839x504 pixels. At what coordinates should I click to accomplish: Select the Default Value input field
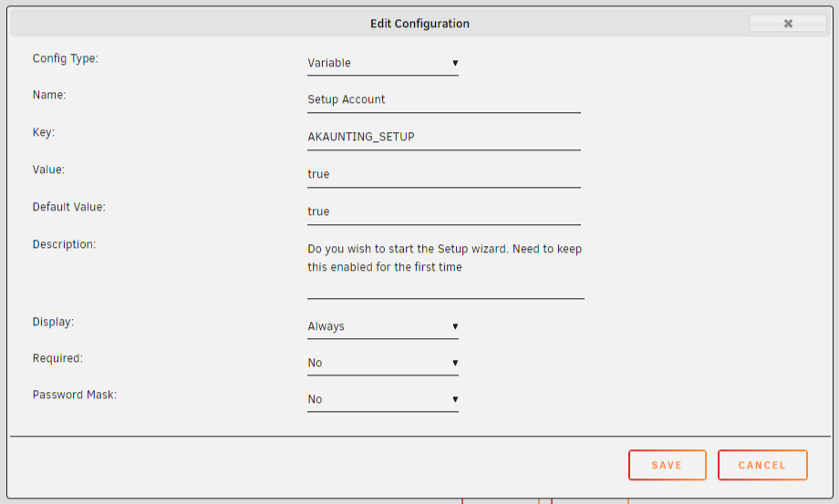point(443,212)
